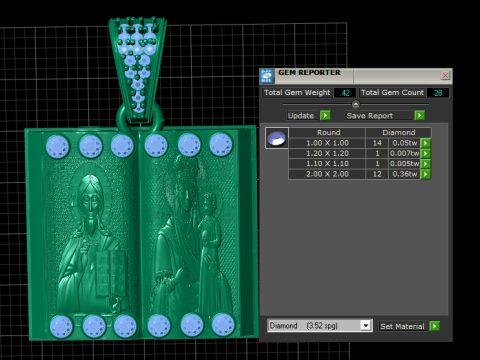The height and width of the screenshot is (360, 480).
Task: Click the count '14' cell
Action: (x=377, y=143)
